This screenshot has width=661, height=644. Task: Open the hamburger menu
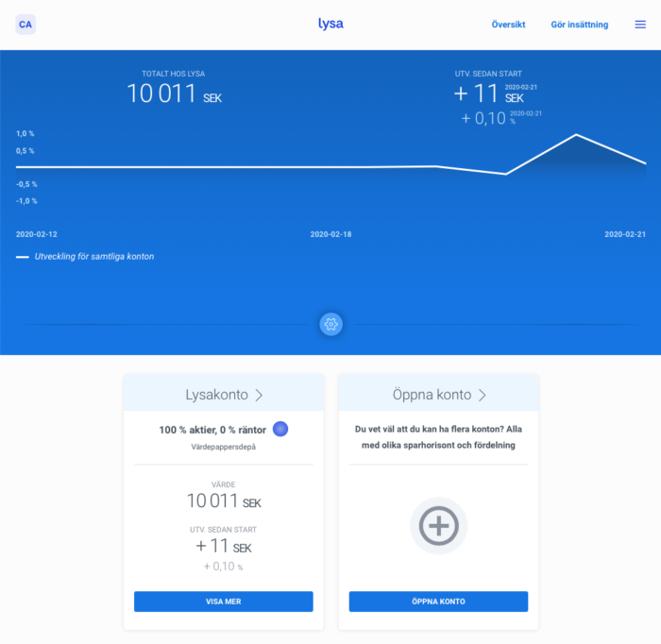point(640,25)
